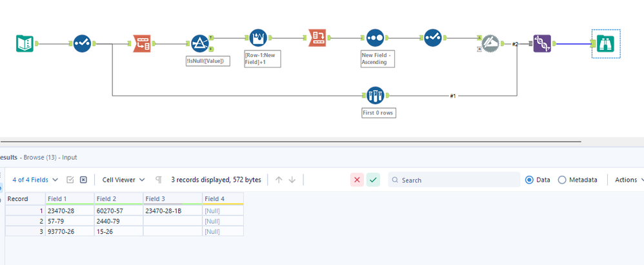The height and width of the screenshot is (265, 644).
Task: Click the red X cancel button
Action: tap(357, 180)
